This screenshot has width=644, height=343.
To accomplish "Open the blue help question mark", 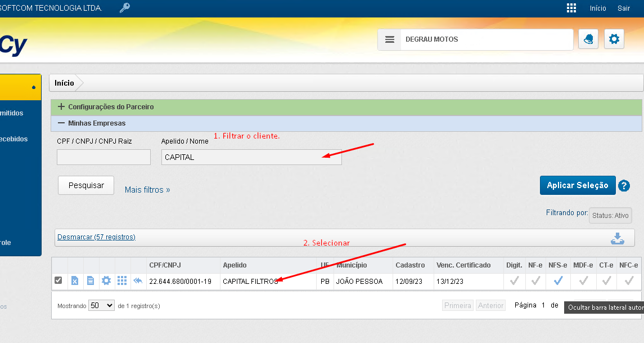I will [x=624, y=186].
